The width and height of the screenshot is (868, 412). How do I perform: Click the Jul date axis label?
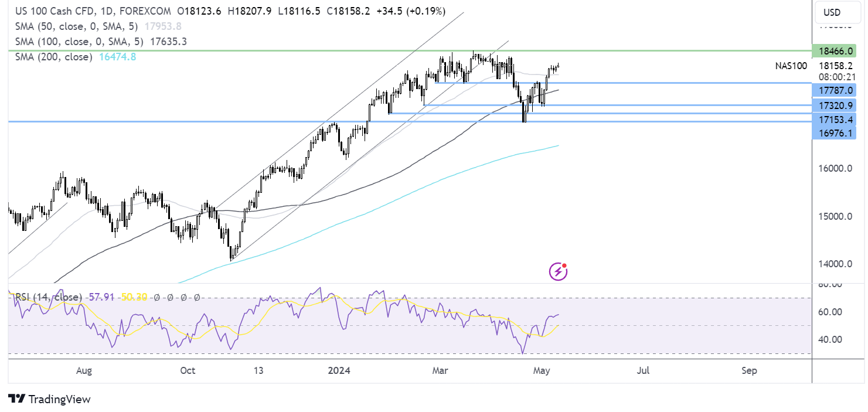point(644,370)
